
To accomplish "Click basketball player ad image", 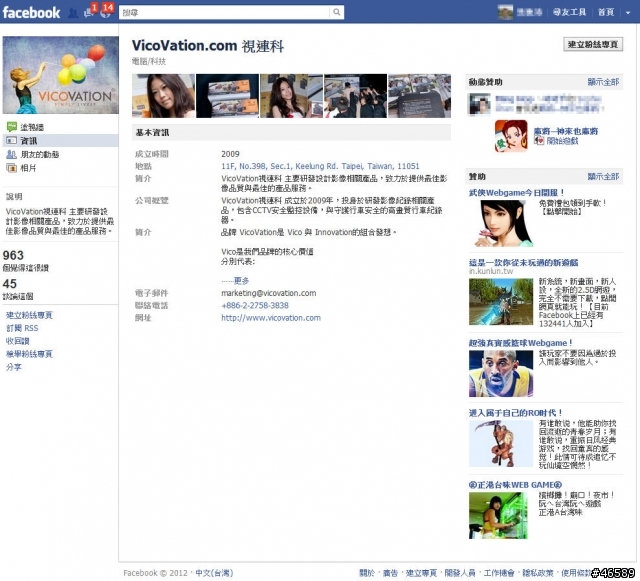I will [x=501, y=374].
